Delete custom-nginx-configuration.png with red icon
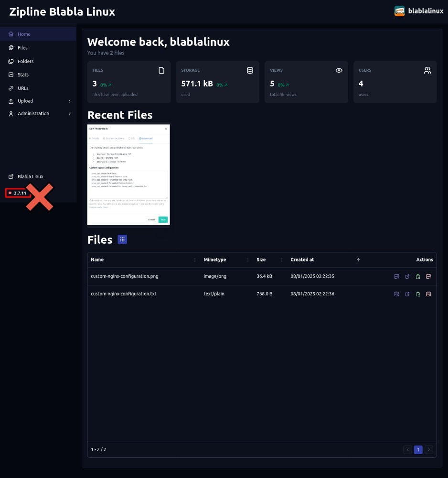Image resolution: width=448 pixels, height=478 pixels. coord(428,276)
